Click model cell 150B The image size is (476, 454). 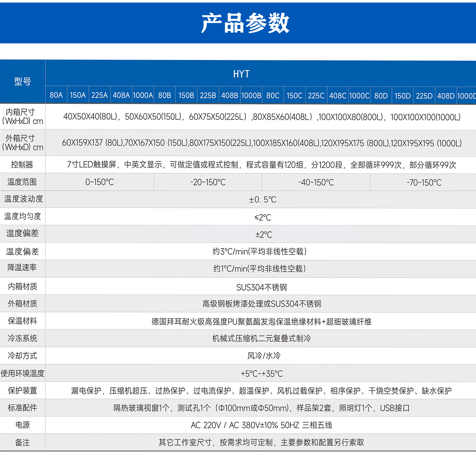tap(186, 95)
